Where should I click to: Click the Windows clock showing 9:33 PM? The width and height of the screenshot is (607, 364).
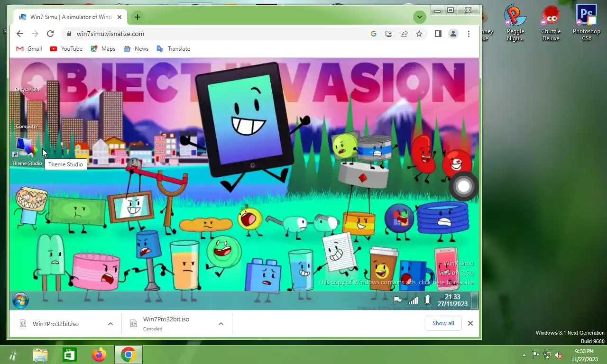coord(584,355)
